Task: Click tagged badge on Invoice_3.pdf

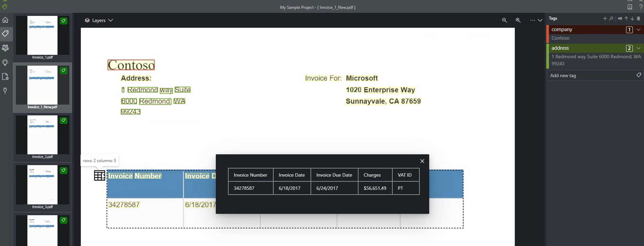Action: pyautogui.click(x=64, y=171)
